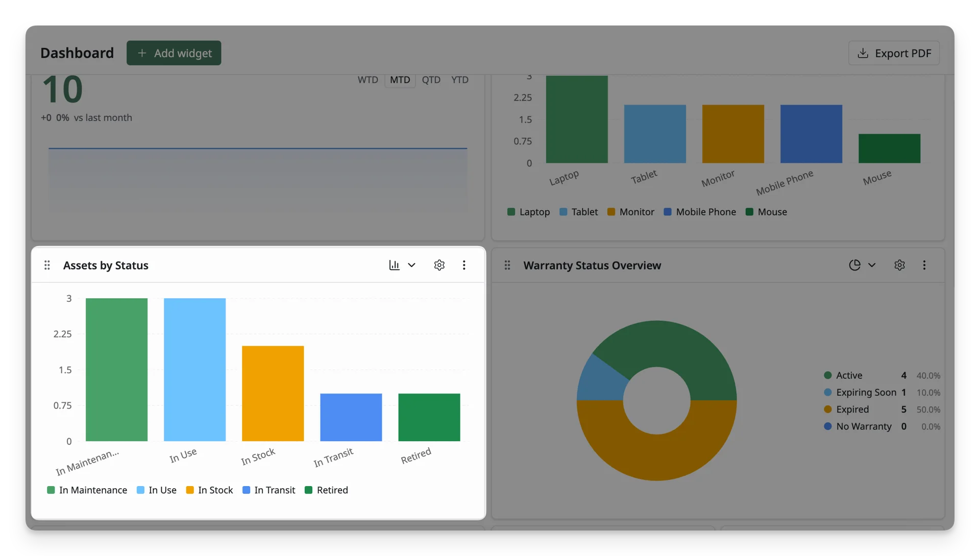Select the Expiring Soon legend row

coord(881,392)
